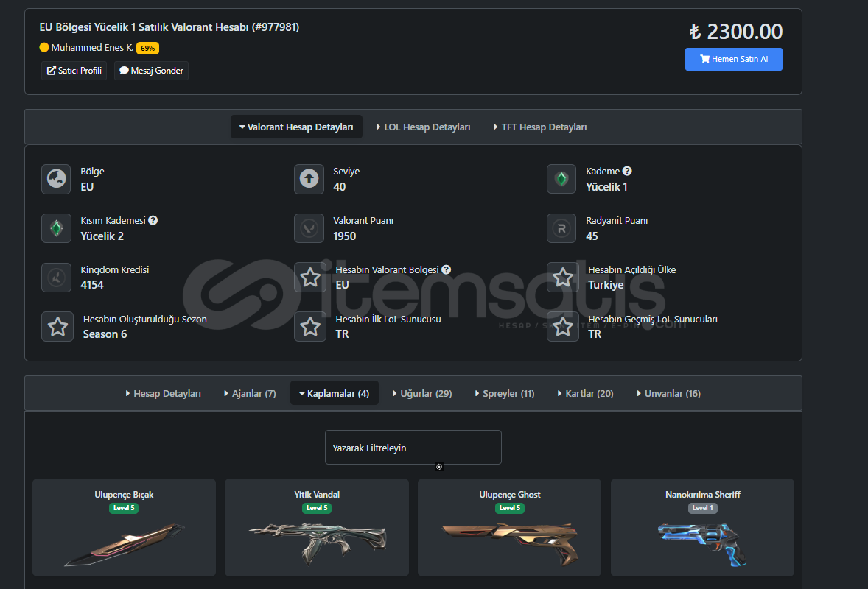Click the help icon next to Kısım Kademesi
The width and height of the screenshot is (868, 589).
153,220
